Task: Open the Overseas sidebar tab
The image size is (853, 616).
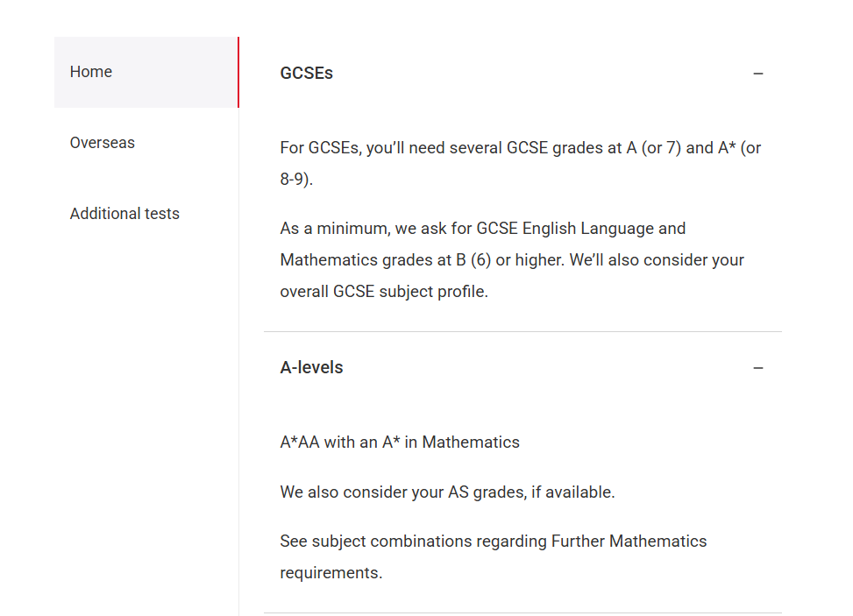Action: click(x=146, y=143)
